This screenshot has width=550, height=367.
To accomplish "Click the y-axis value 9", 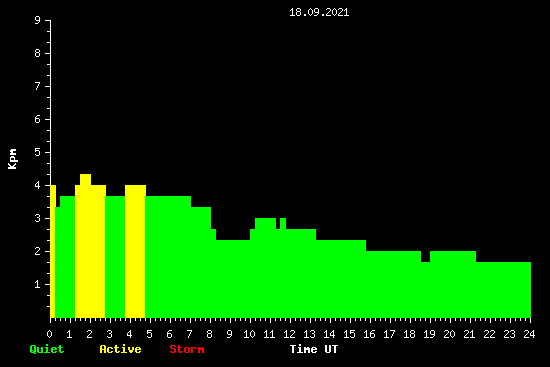I will pyautogui.click(x=38, y=20).
